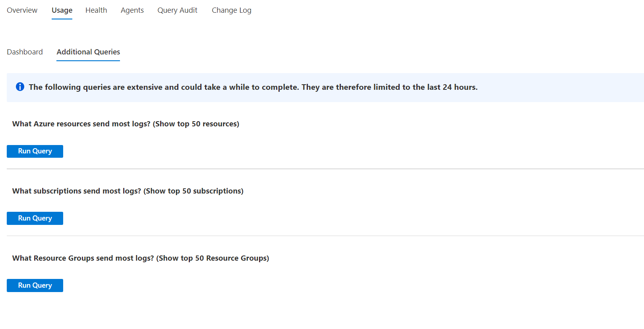Click the '(Show top 50 Resource Groups)' text

(x=213, y=258)
